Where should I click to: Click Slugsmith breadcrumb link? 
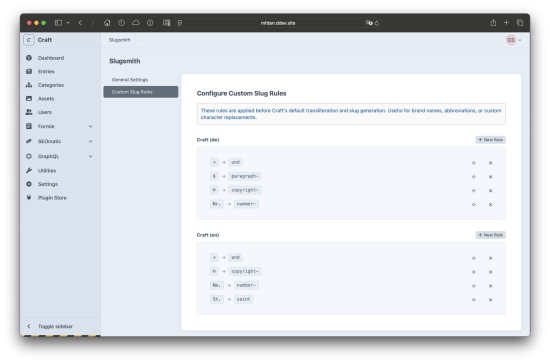click(x=120, y=40)
